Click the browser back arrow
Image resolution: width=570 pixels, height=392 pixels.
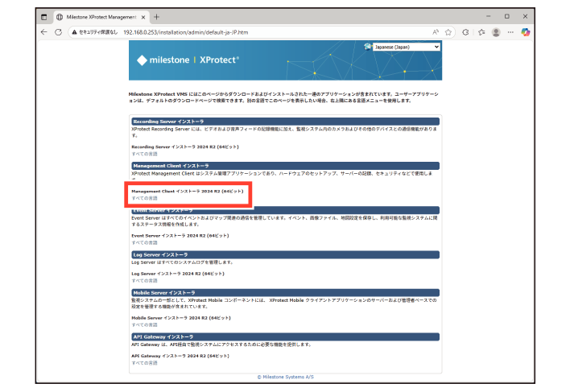[x=44, y=32]
